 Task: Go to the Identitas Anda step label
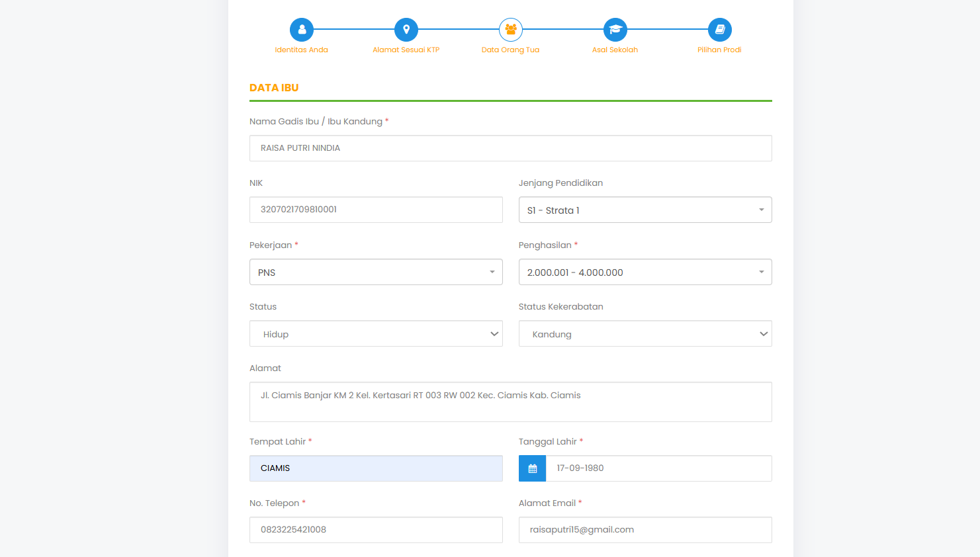[x=302, y=50]
